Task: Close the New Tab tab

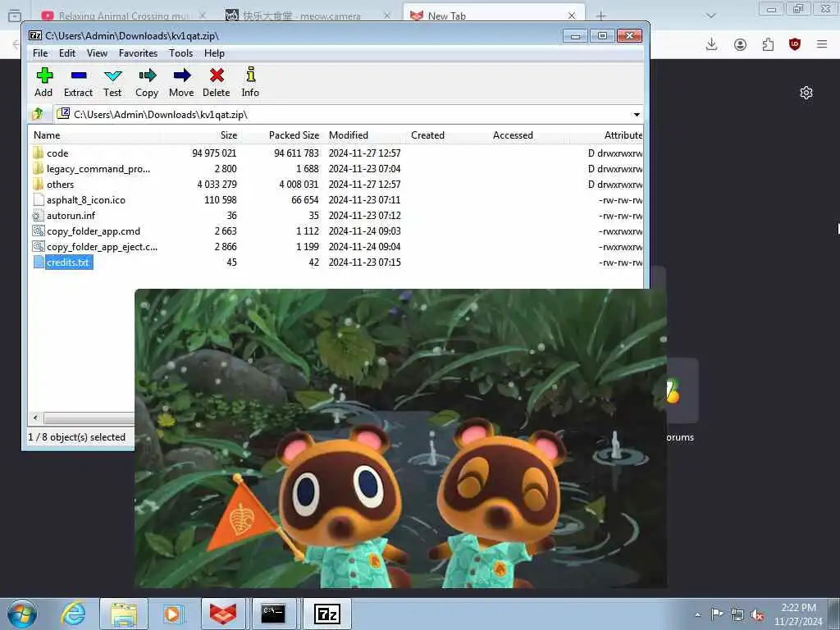Action: pyautogui.click(x=572, y=16)
